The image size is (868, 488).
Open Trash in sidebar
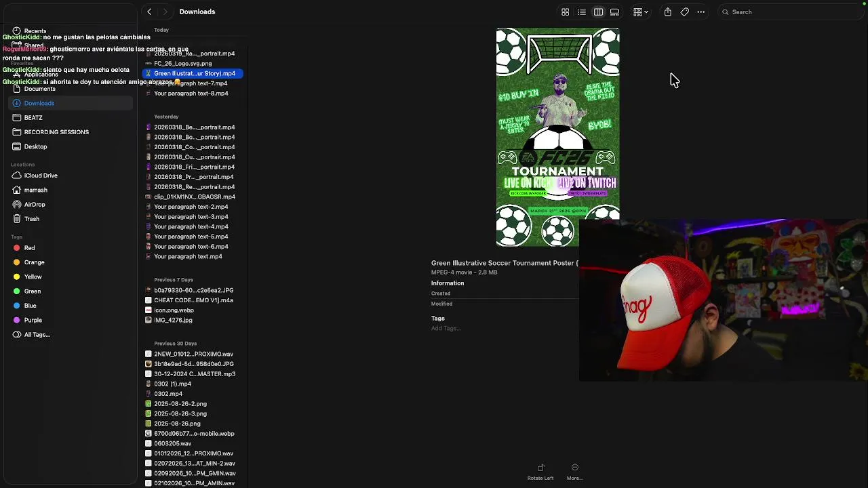point(32,219)
